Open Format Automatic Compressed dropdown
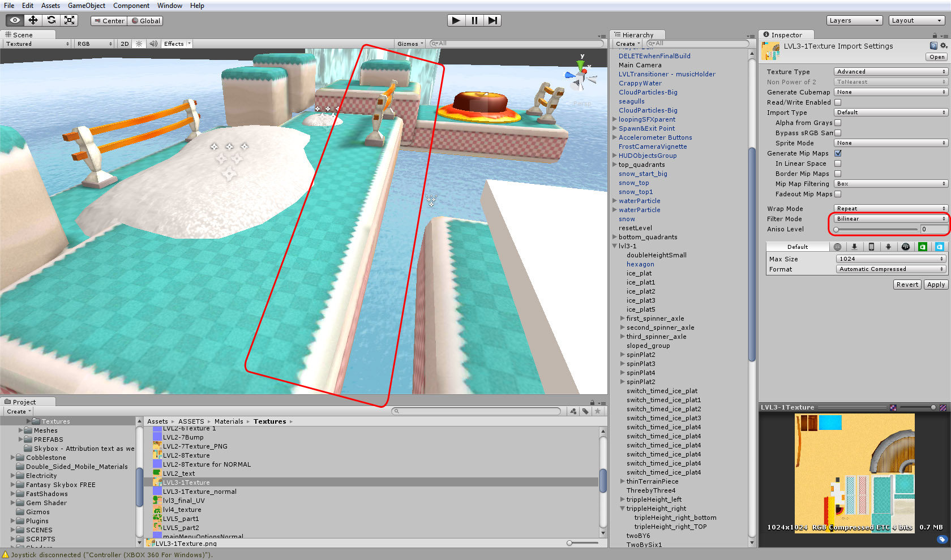The image size is (951, 560). (x=891, y=269)
